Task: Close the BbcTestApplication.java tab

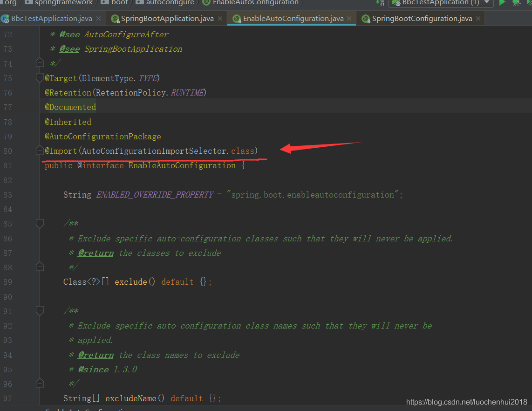Action: tap(98, 19)
